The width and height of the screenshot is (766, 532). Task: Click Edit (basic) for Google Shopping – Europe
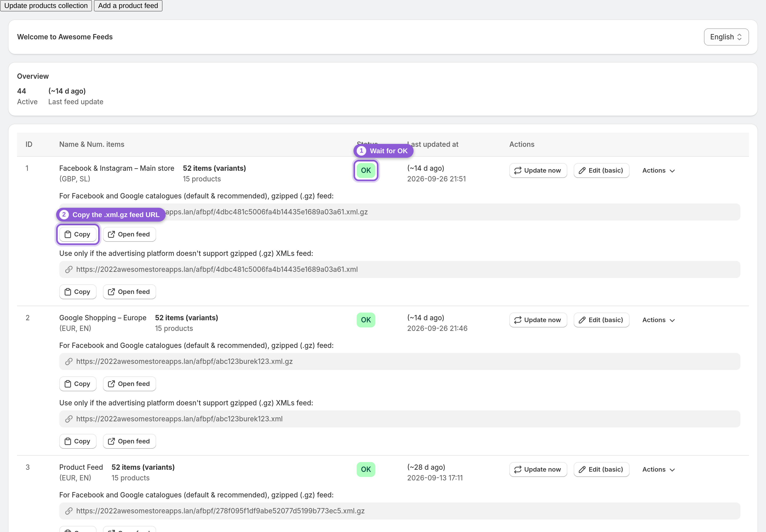click(601, 320)
